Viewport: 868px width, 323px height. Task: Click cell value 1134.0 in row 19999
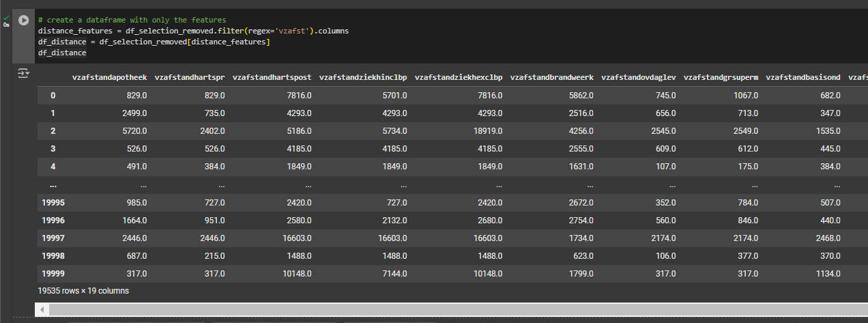[827, 273]
